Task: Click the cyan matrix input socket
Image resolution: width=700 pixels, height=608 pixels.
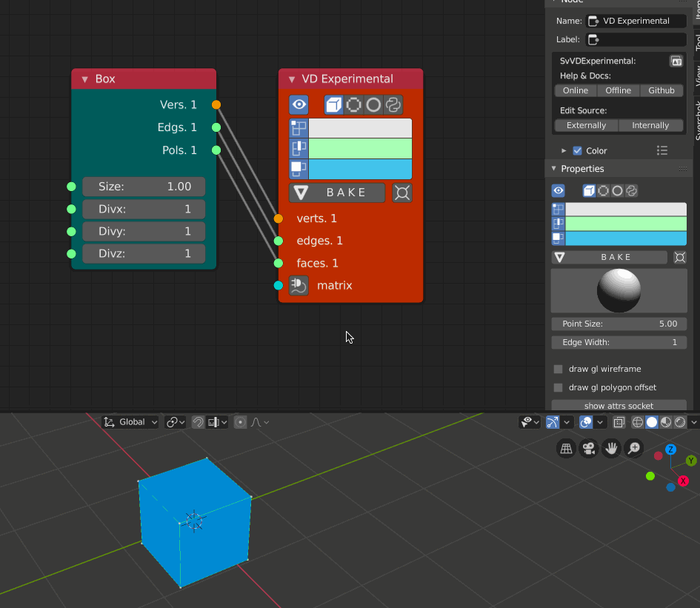Action: pyautogui.click(x=278, y=286)
